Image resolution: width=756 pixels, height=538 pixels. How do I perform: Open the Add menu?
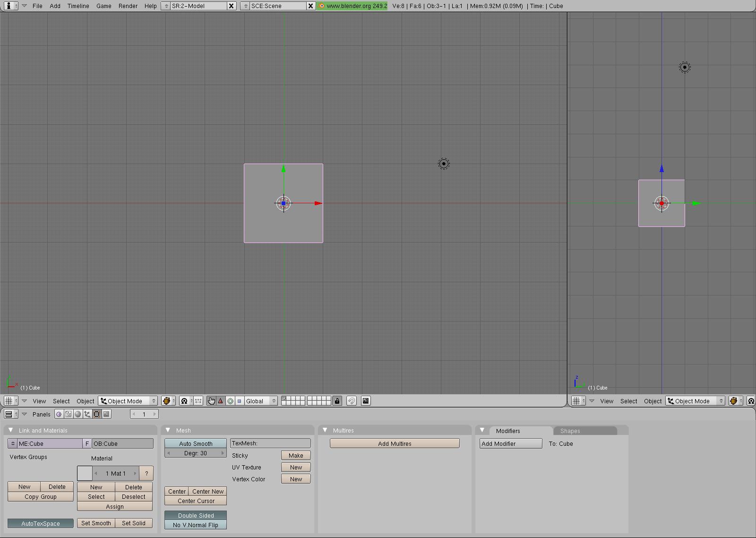pyautogui.click(x=55, y=6)
